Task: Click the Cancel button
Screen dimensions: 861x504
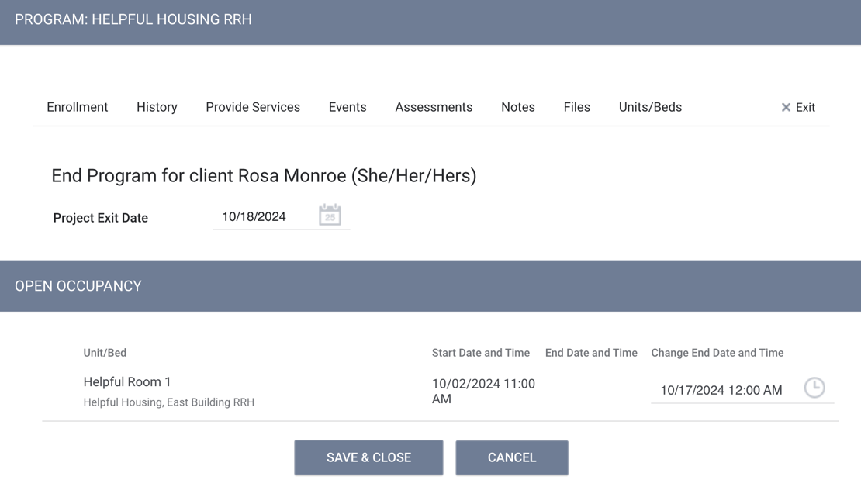Action: pyautogui.click(x=511, y=457)
